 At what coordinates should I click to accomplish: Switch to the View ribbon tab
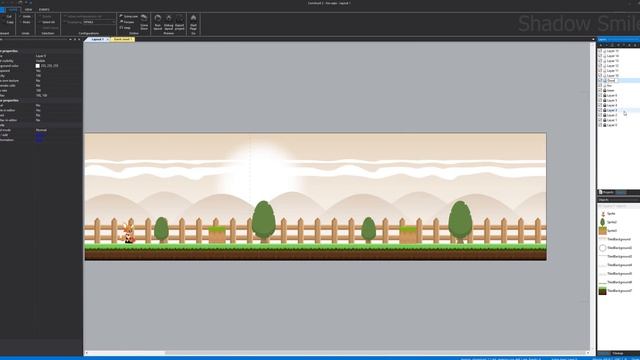point(28,9)
